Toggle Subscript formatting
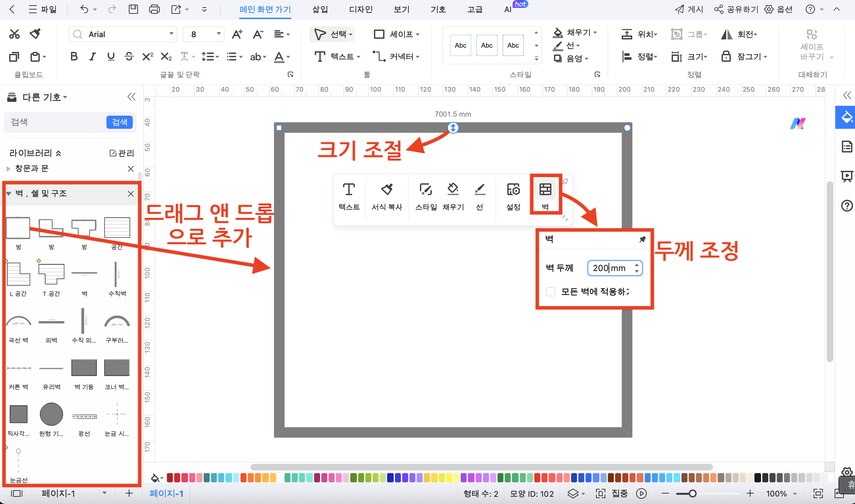 click(x=166, y=57)
